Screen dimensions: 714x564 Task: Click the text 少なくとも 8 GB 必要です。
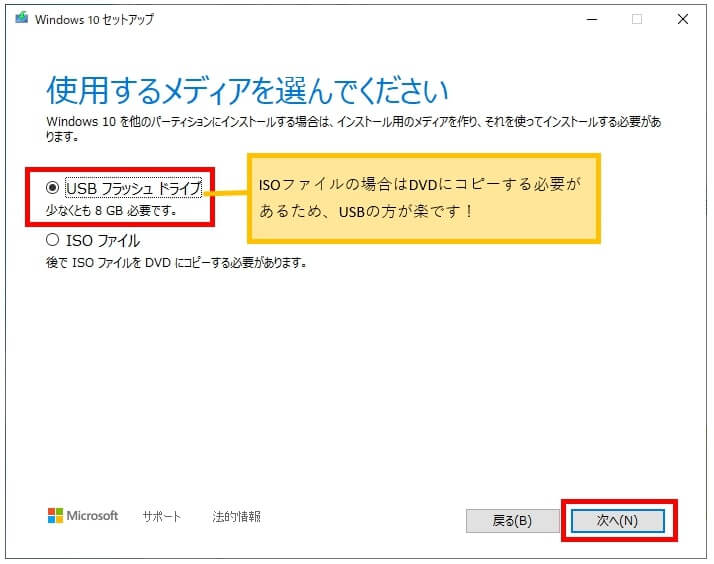[x=112, y=210]
